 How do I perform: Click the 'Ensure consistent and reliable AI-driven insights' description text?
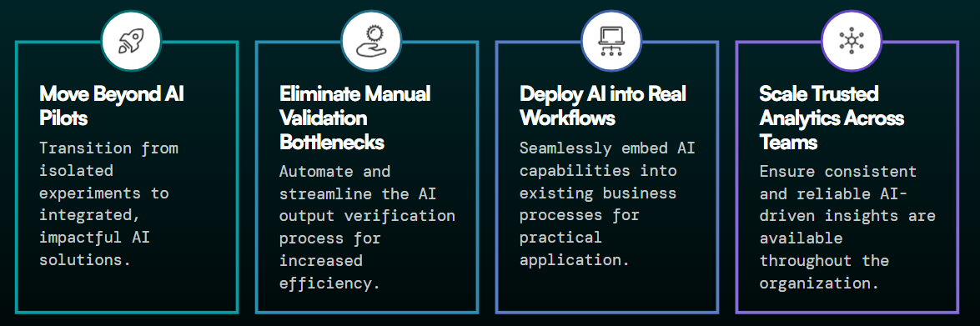[x=847, y=228]
